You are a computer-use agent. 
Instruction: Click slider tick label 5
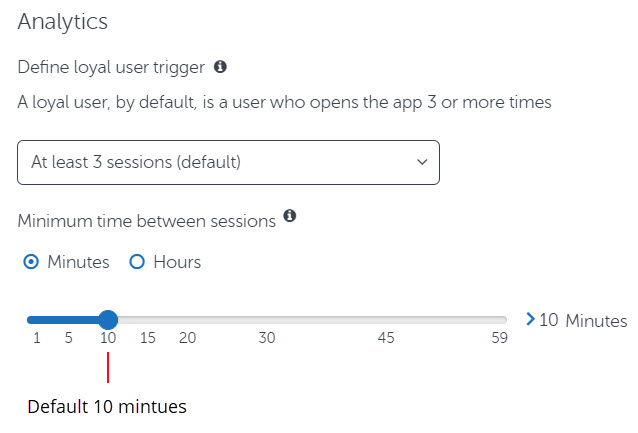(x=68, y=338)
